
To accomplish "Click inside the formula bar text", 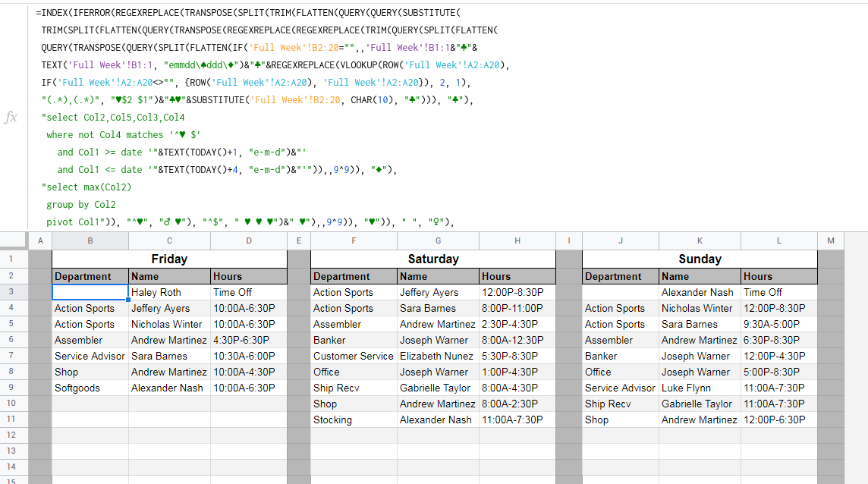I will (x=277, y=117).
